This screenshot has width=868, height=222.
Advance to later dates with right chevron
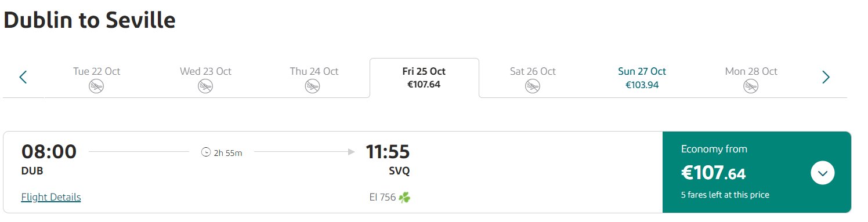tap(826, 77)
